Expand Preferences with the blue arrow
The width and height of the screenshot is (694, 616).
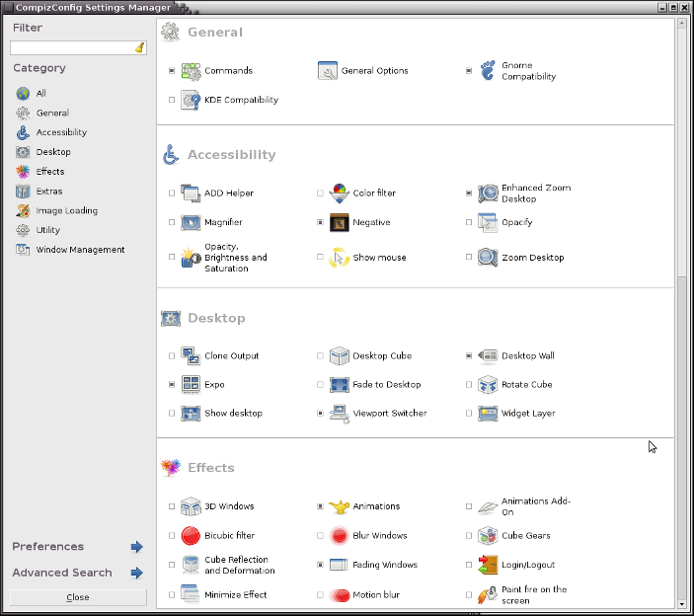137,547
